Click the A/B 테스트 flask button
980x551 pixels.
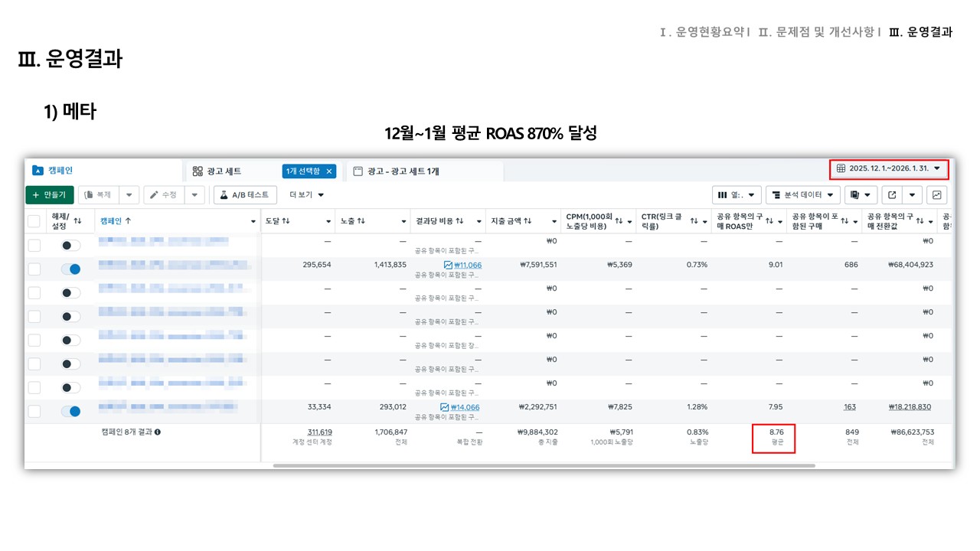click(245, 195)
